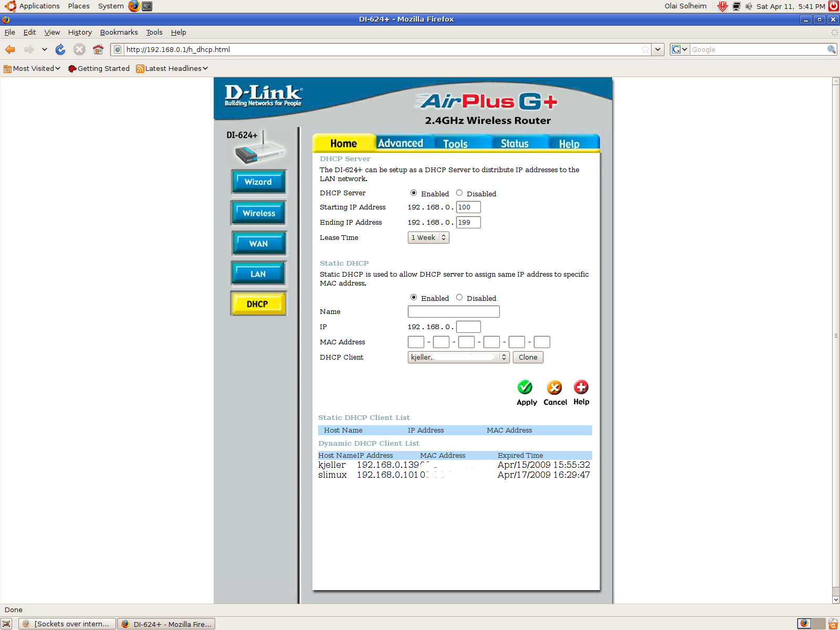This screenshot has height=630, width=840.
Task: Open the Getting Started bookmark
Action: click(x=99, y=68)
